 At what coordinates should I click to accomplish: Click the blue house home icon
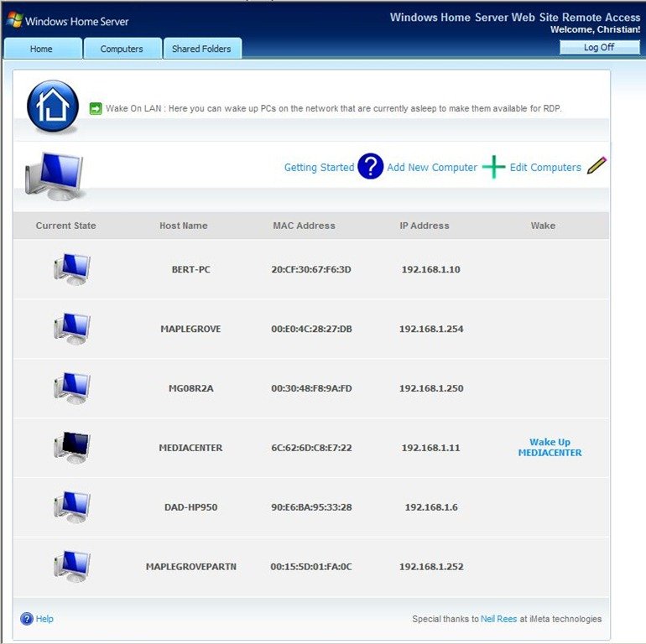pos(53,106)
